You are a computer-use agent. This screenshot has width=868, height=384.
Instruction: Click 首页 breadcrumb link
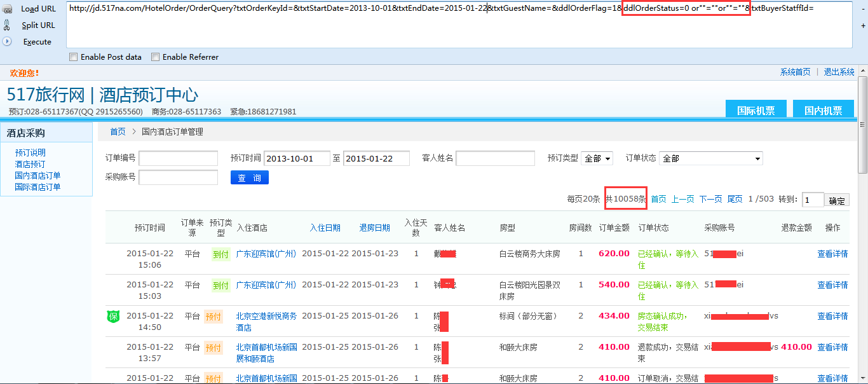point(118,132)
